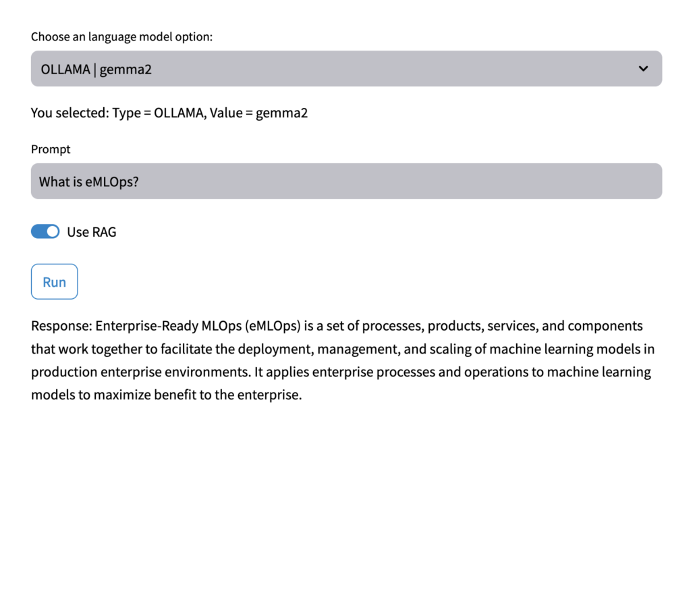Click the 'Response:' word in the output
Viewport: 695px width, 616px height.
[61, 326]
